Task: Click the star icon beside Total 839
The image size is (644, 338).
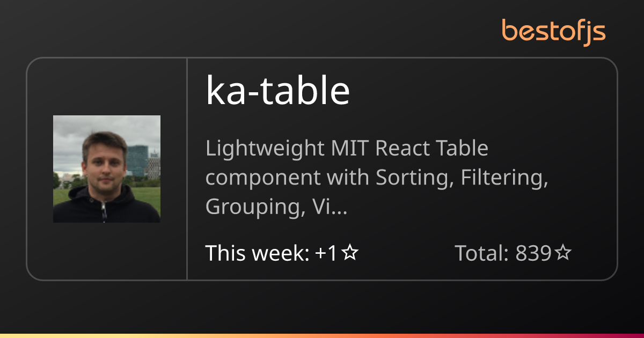Action: (563, 253)
